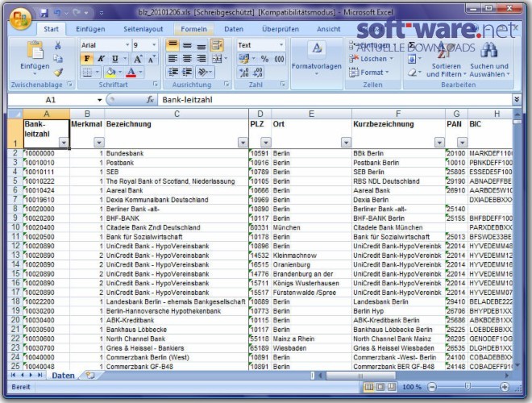Viewport: 532px width, 403px height.
Task: Click the fx insert function button
Action: click(x=150, y=100)
